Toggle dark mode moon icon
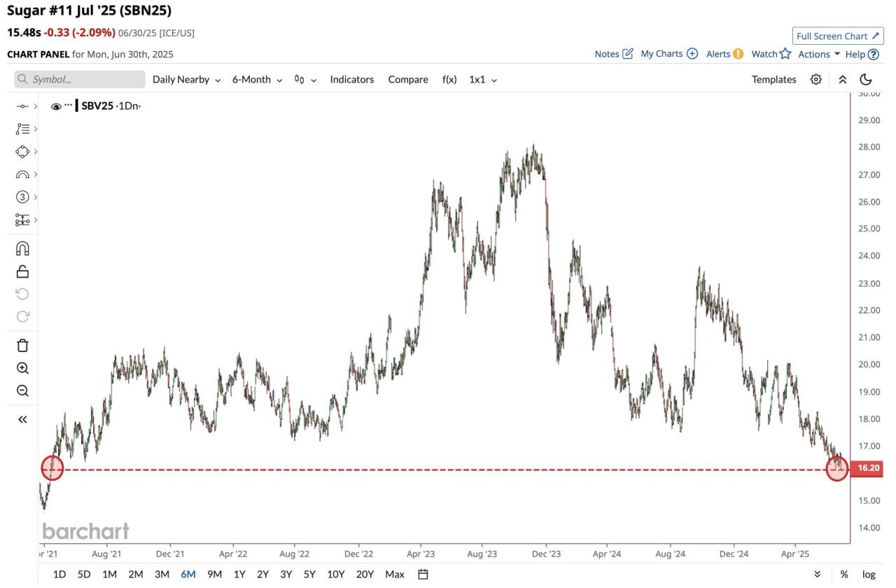This screenshot has width=896, height=588. [x=866, y=79]
